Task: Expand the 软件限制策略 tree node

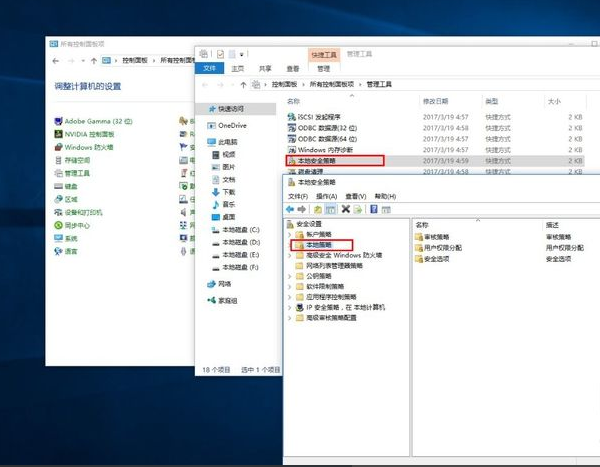Action: point(289,286)
